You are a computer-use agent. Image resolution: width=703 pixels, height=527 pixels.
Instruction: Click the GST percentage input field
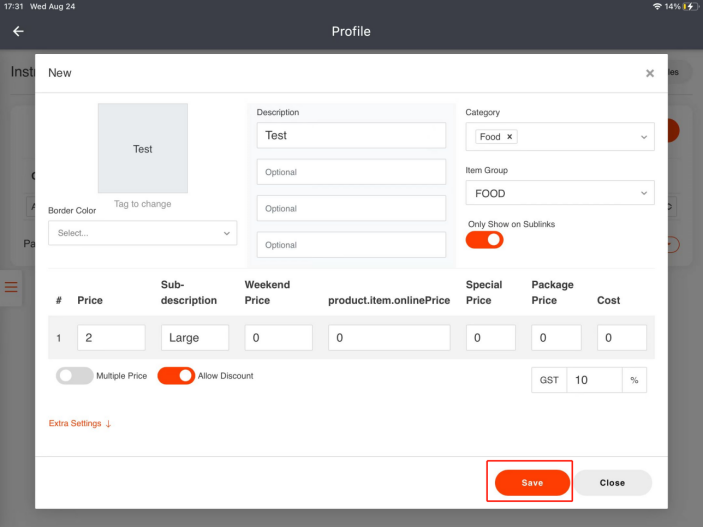(x=593, y=380)
